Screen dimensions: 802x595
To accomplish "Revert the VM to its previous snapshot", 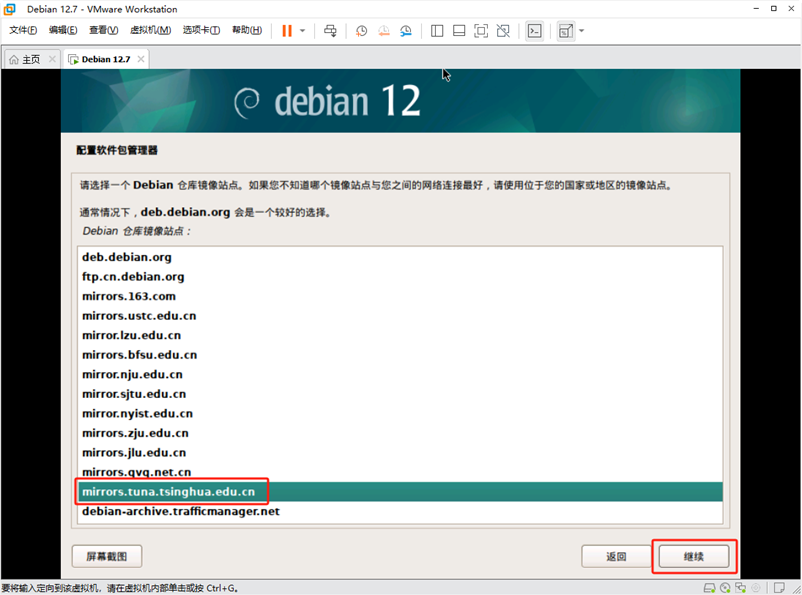I will pyautogui.click(x=384, y=31).
